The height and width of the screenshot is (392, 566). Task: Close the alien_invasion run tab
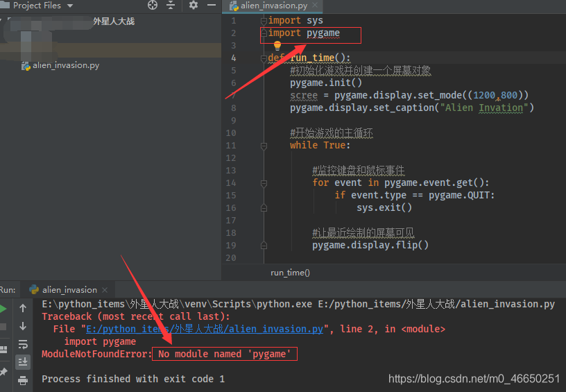coord(105,290)
